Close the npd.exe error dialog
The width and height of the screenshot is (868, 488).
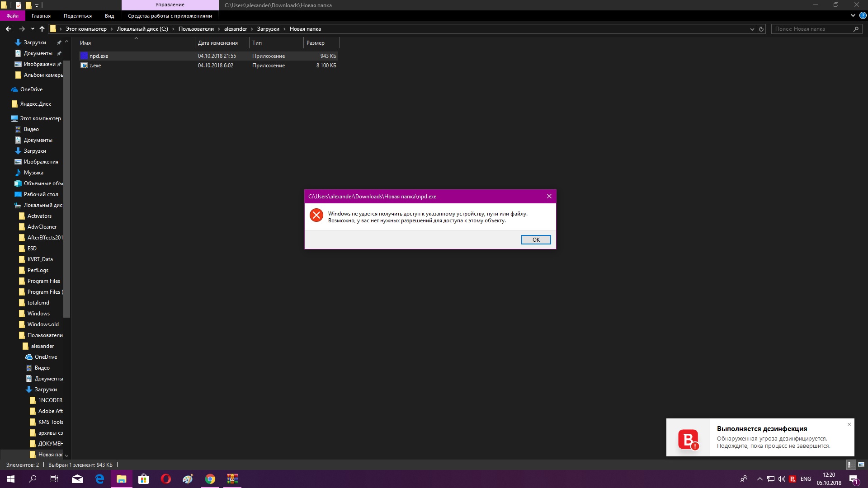(x=549, y=196)
